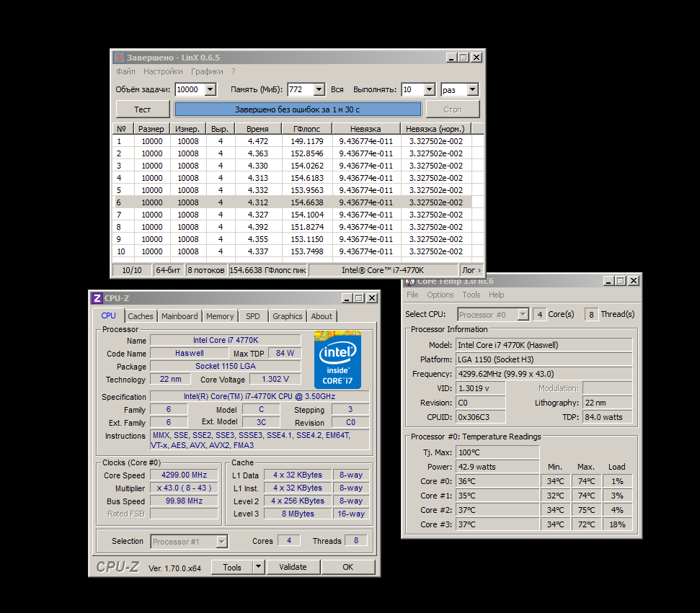Select highlighted row 6 in LinX results
700x613 pixels.
tap(293, 202)
